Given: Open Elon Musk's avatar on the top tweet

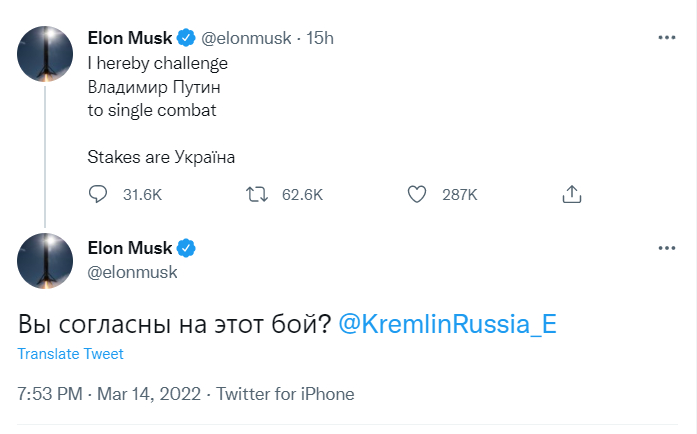Looking at the screenshot, I should pyautogui.click(x=46, y=53).
